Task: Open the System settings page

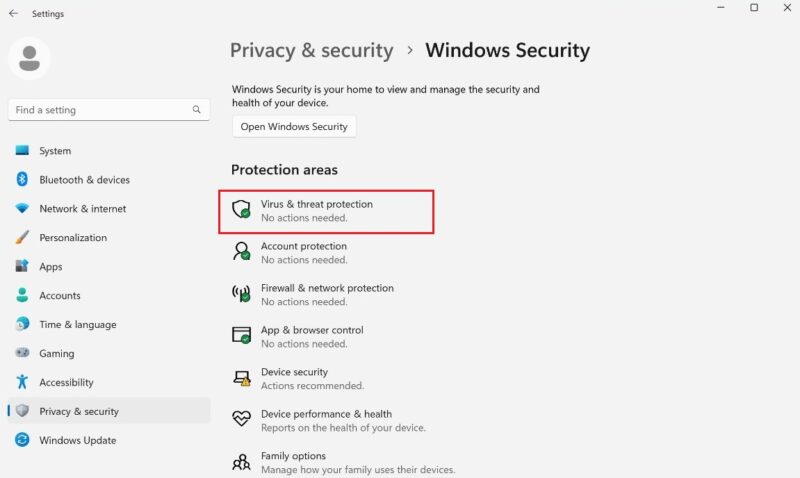Action: (x=55, y=151)
